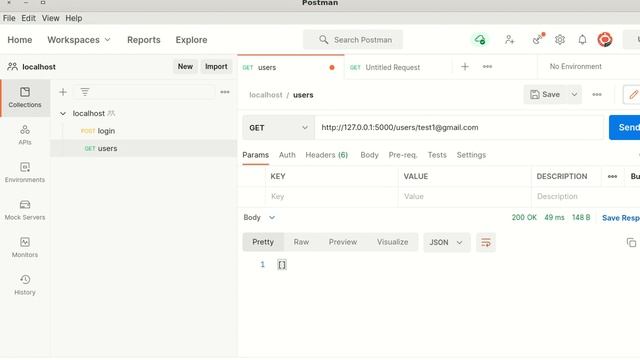Switch response view to Preview

pyautogui.click(x=343, y=242)
